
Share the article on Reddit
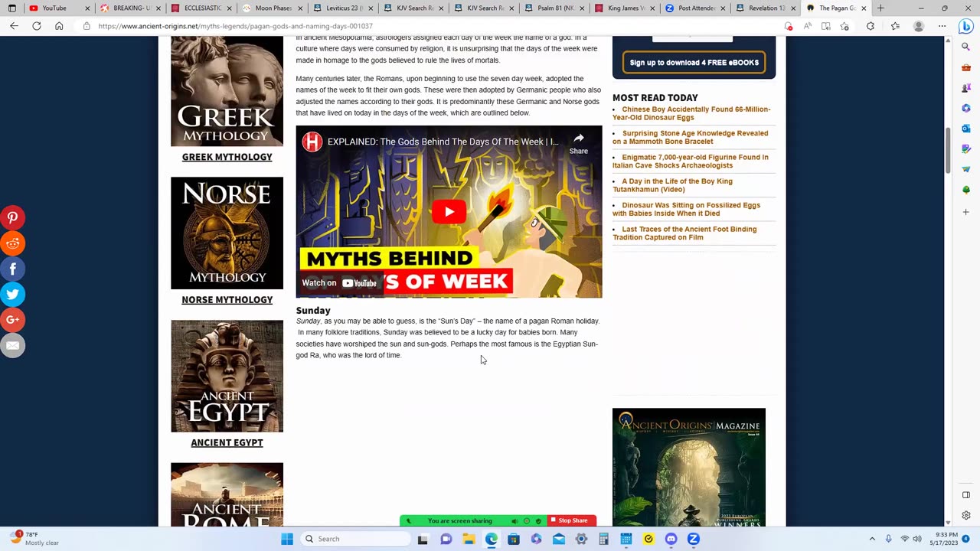coord(13,243)
